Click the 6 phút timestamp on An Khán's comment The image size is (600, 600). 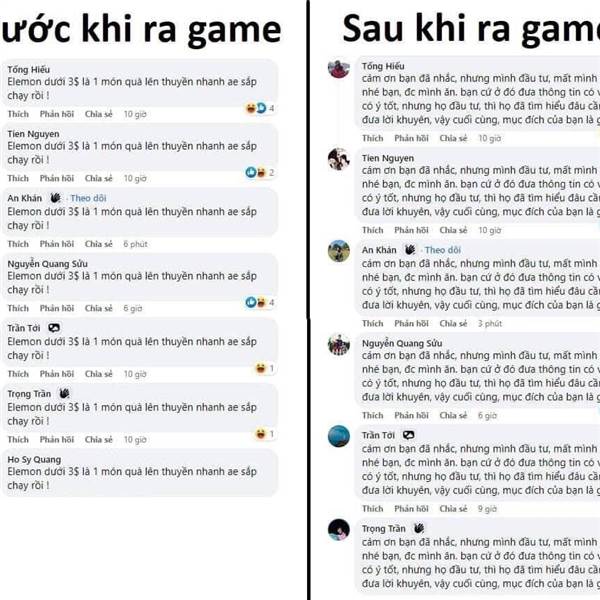[135, 244]
